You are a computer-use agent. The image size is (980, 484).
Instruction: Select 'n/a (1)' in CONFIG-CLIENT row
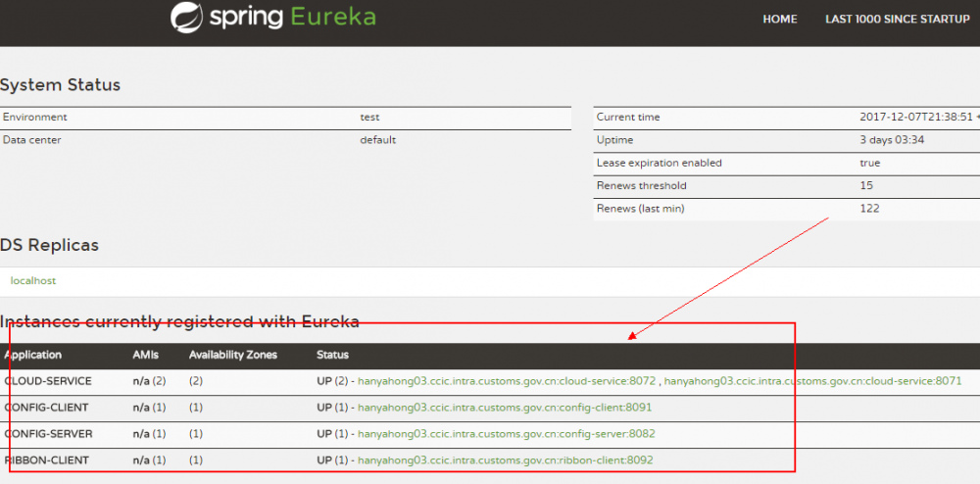(x=149, y=408)
